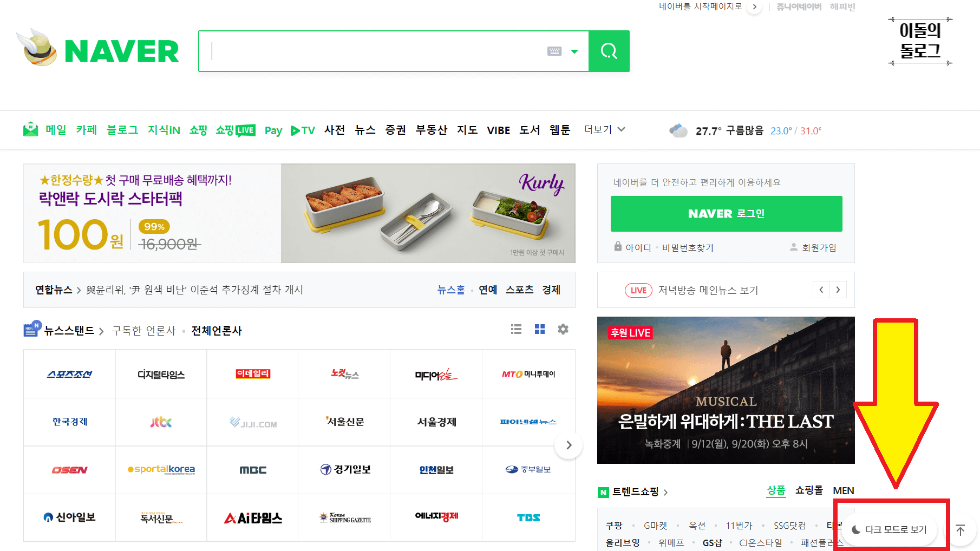Open 비밀번호찾기 link

(x=688, y=247)
